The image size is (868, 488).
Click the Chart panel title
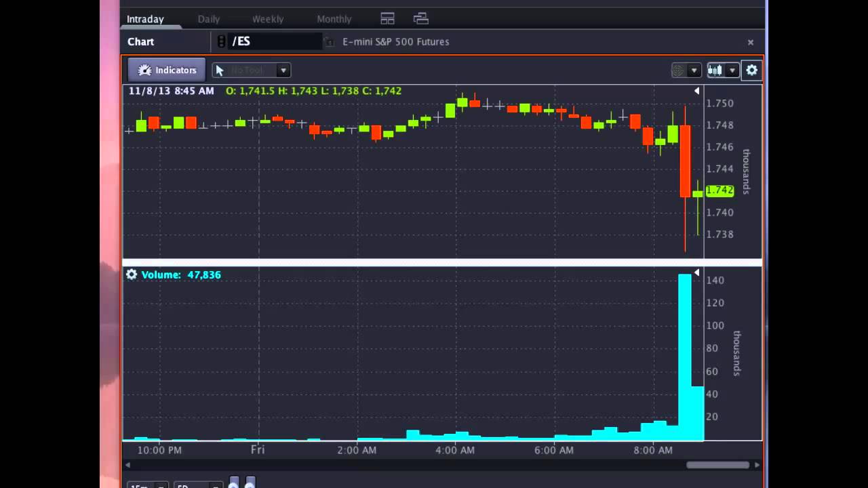pyautogui.click(x=141, y=42)
